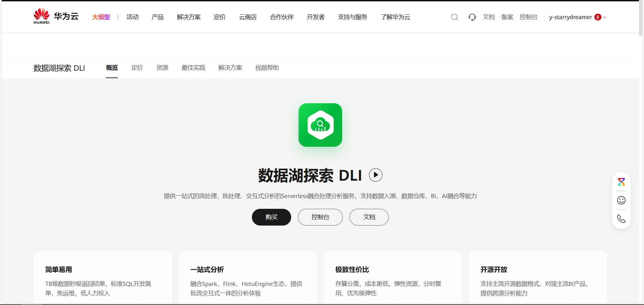
Task: Click the Serverless product description text
Action: (x=320, y=196)
